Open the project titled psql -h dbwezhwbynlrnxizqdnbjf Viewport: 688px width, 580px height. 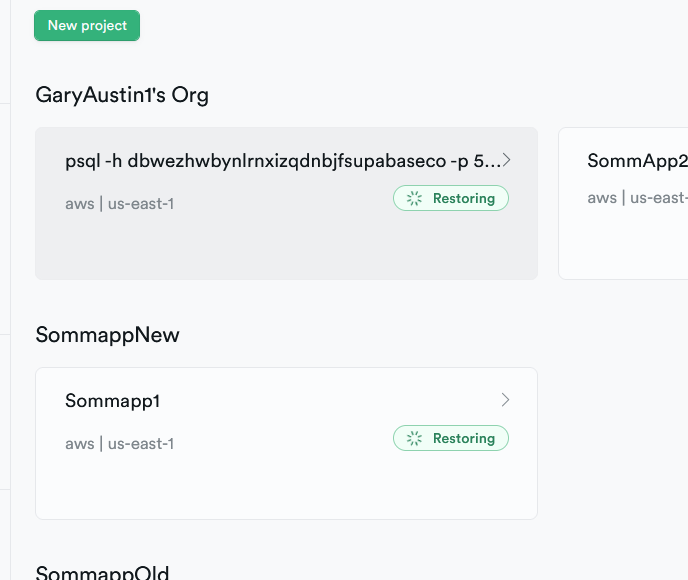pos(282,161)
